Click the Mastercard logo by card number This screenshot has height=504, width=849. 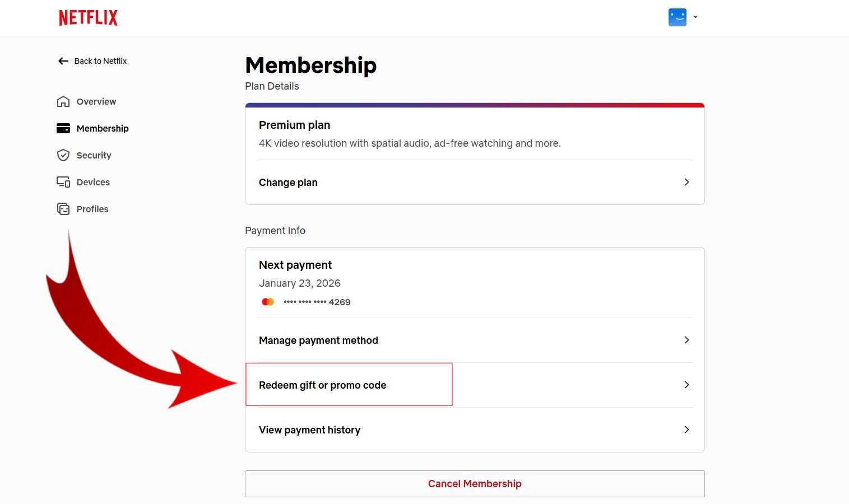(x=268, y=302)
